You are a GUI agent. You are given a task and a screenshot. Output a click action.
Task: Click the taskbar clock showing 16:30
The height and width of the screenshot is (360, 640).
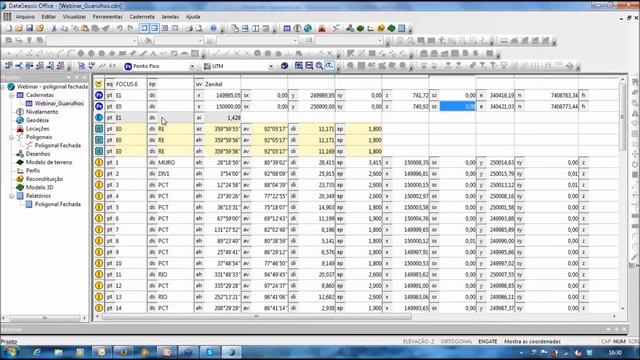[615, 353]
